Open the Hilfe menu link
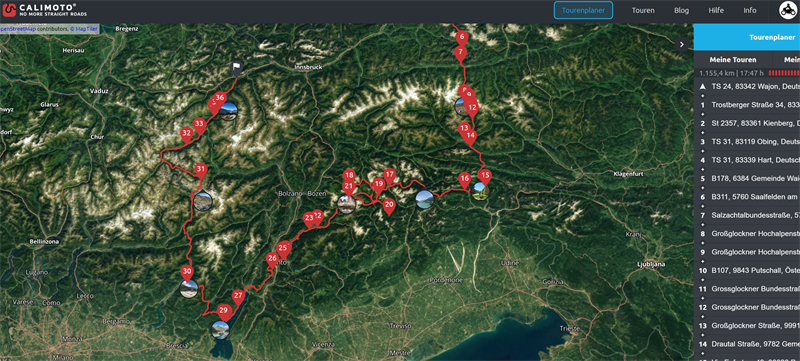Screen dimensions: 800x361 716,10
